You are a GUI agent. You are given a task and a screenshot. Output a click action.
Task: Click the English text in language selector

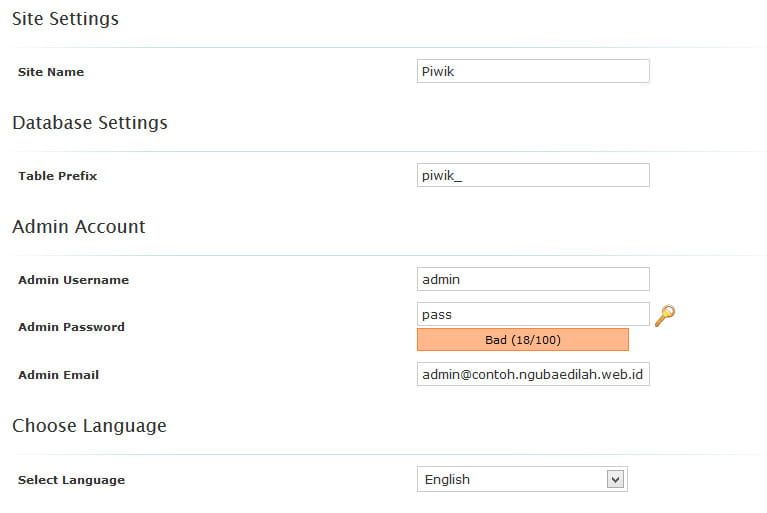[x=447, y=480]
